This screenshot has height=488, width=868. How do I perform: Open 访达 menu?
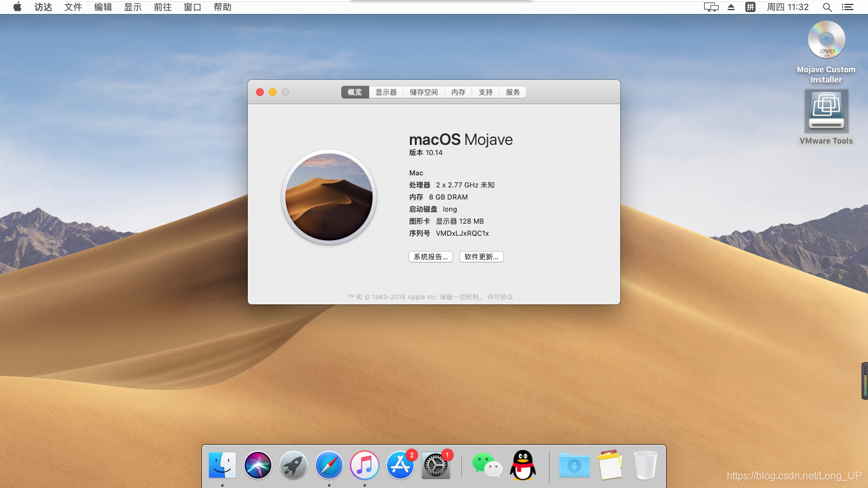click(43, 7)
